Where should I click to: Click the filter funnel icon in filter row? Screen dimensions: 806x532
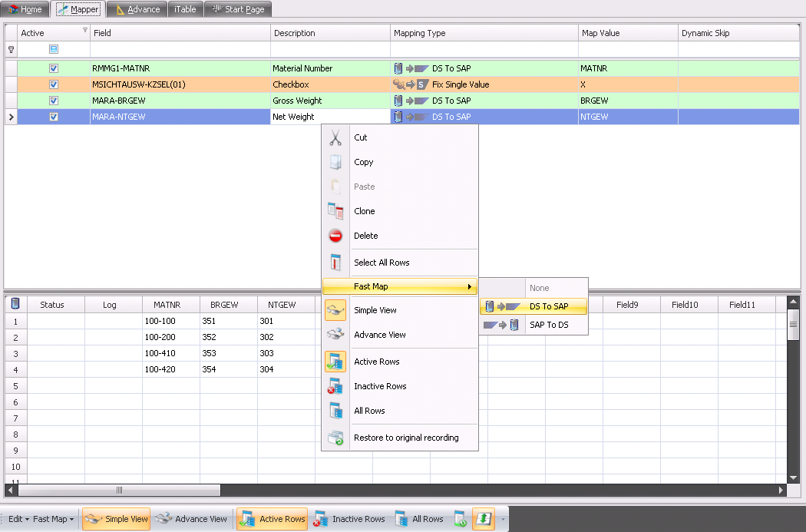(x=11, y=49)
